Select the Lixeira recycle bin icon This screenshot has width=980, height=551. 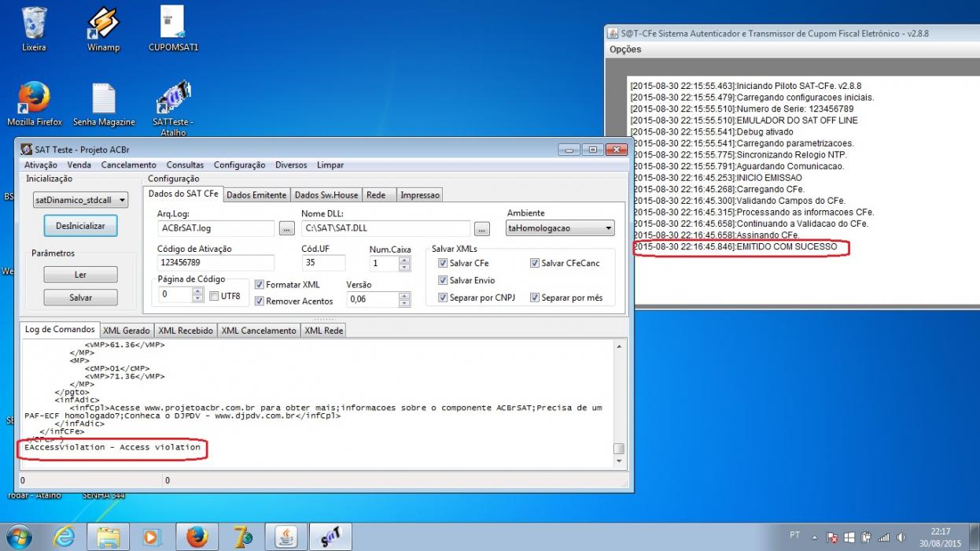[34, 29]
